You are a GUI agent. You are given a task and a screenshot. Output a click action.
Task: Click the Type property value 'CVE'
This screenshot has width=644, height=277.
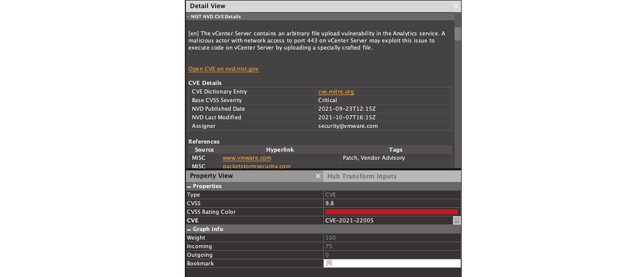[x=331, y=195]
